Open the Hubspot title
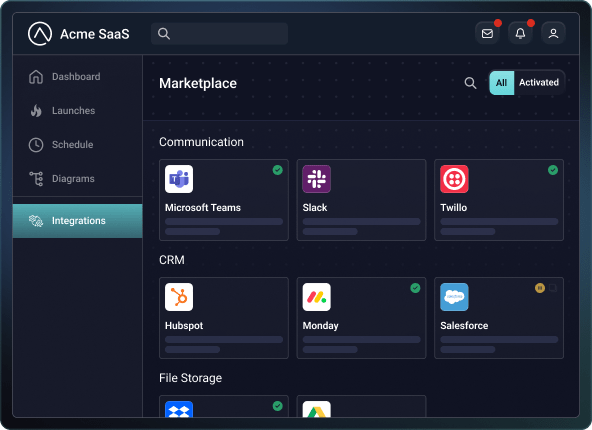The height and width of the screenshot is (430, 592). coord(184,325)
